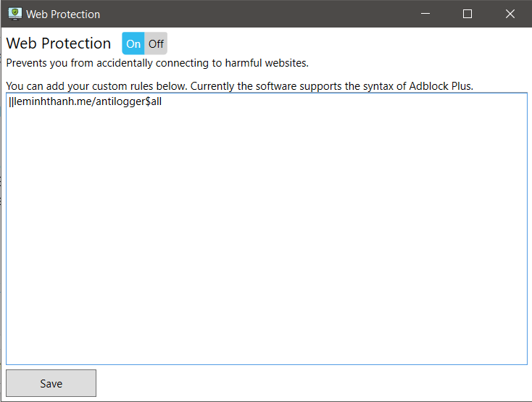Click the empty title bar area
Image resolution: width=532 pixels, height=402 pixels.
click(254, 14)
